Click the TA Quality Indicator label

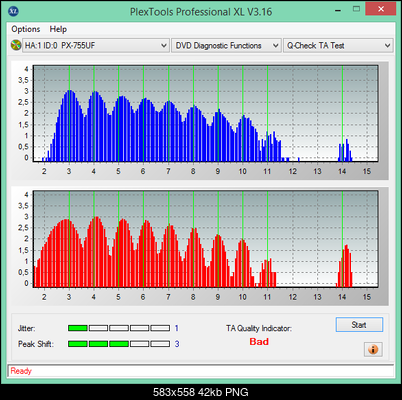click(259, 328)
